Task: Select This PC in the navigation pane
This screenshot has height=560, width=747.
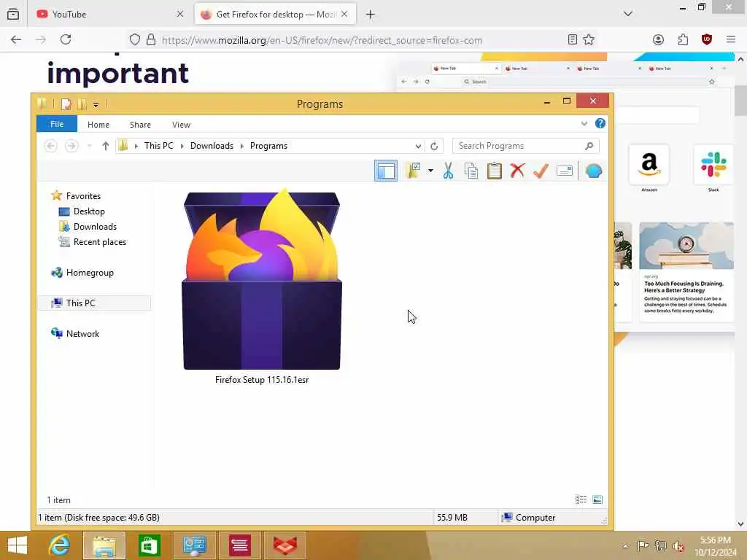Action: click(x=94, y=303)
